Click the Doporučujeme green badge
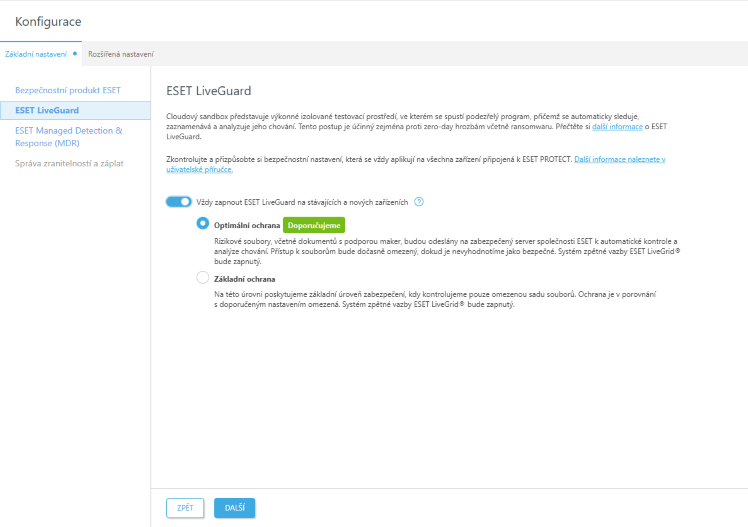This screenshot has width=748, height=527. point(314,225)
